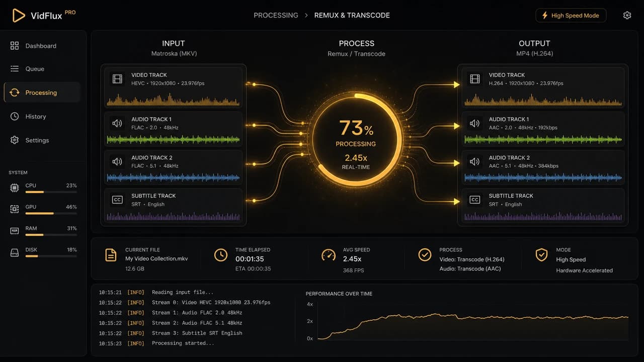Click 'Video: Transcode (H.264)' process text
The image size is (644, 362).
coord(472,259)
